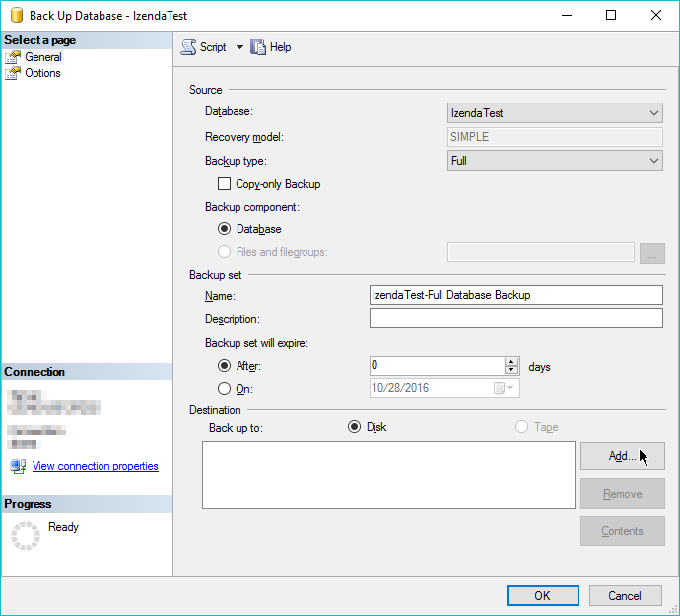This screenshot has width=680, height=616.
Task: Click the backup set Name field
Action: (x=516, y=295)
